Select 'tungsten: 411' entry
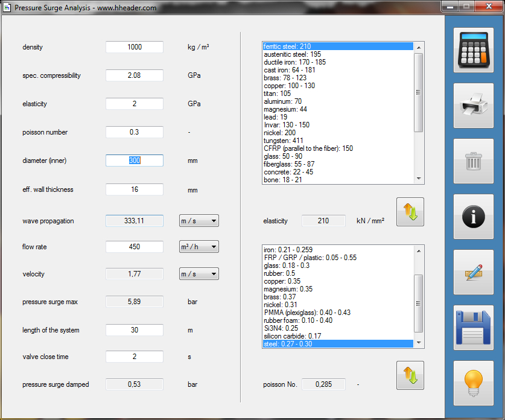The height and width of the screenshot is (420, 505). click(x=338, y=141)
